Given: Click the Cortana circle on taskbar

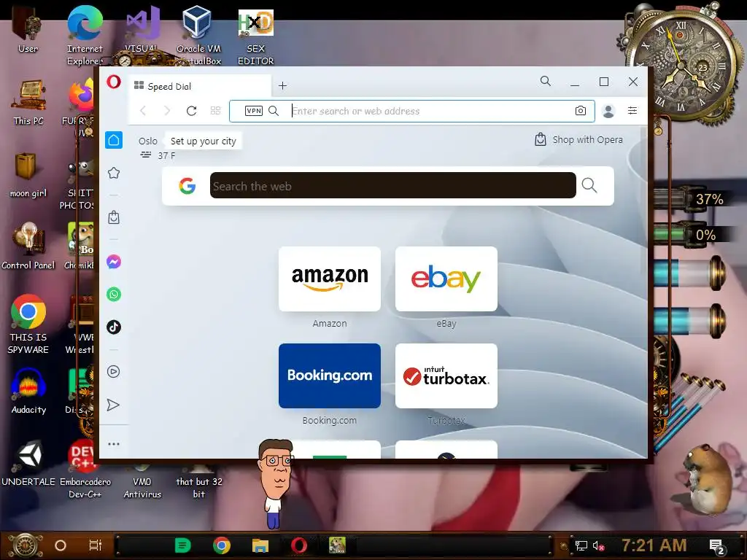Looking at the screenshot, I should coord(60,545).
